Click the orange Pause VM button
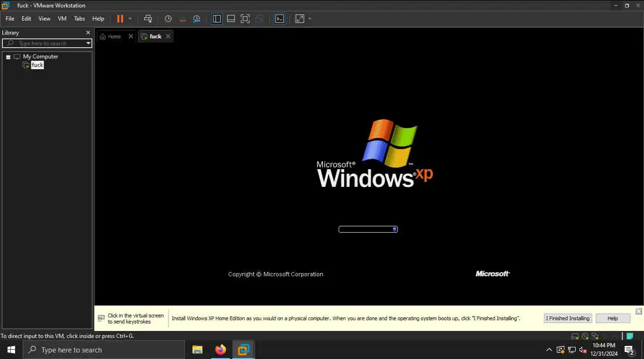This screenshot has height=359, width=644. coord(120,19)
